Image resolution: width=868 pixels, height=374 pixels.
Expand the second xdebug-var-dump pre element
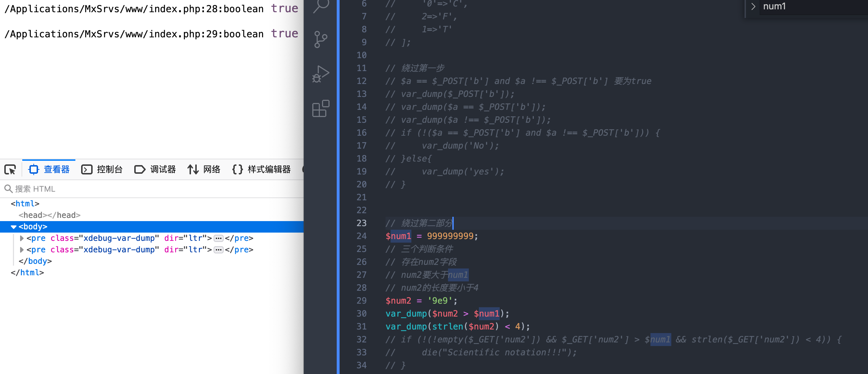[x=22, y=250]
